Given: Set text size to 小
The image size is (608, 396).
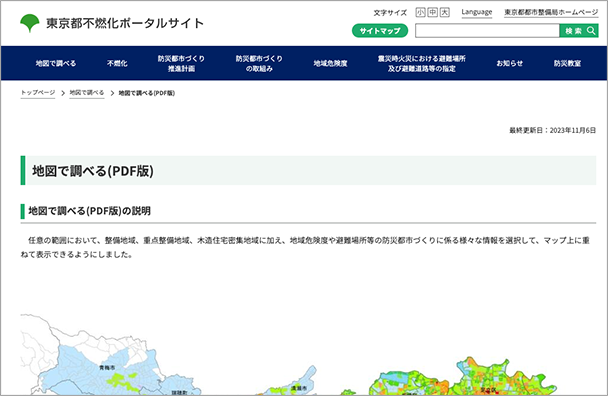Looking at the screenshot, I should click(x=420, y=12).
